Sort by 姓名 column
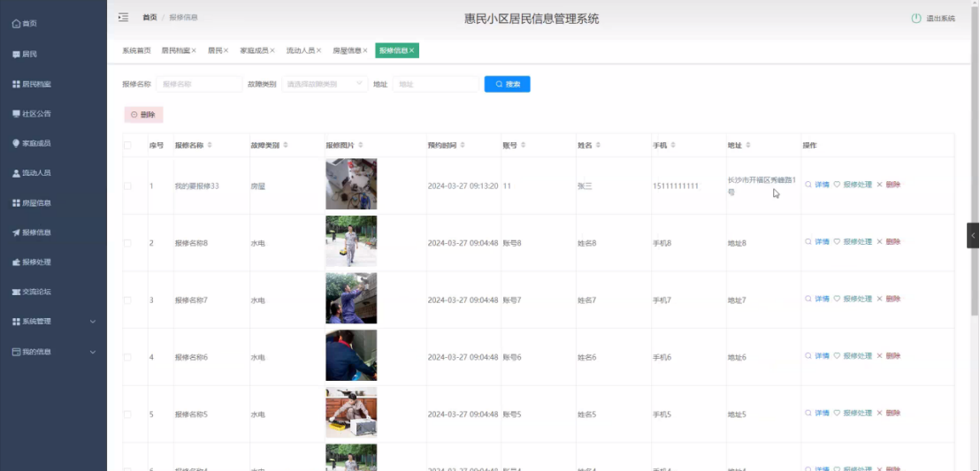This screenshot has width=980, height=471. (x=598, y=145)
